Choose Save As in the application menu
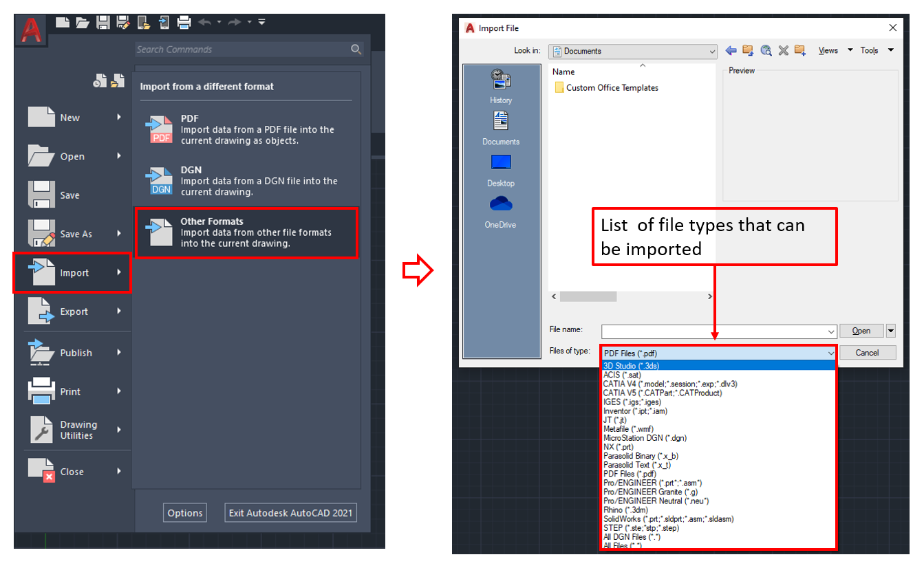This screenshot has width=924, height=568. [73, 234]
